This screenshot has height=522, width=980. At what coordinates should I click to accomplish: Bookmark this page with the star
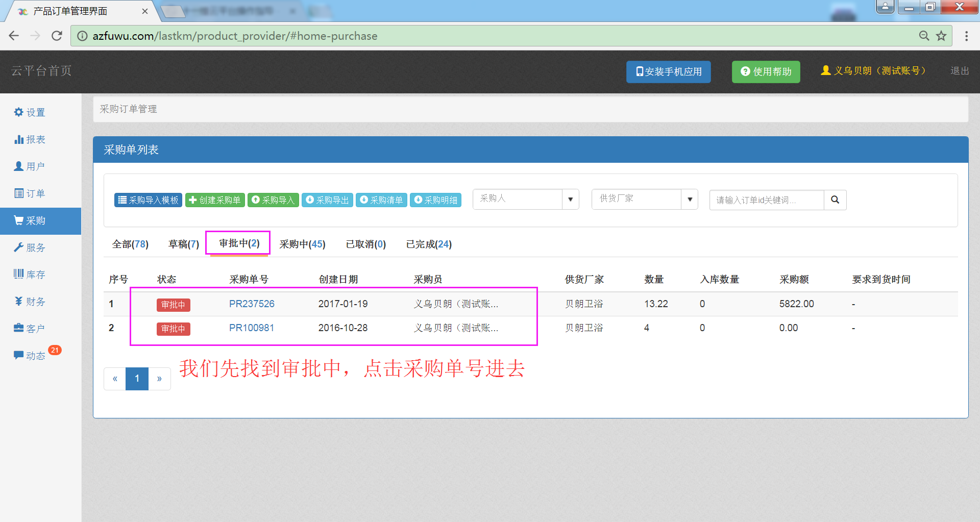941,36
